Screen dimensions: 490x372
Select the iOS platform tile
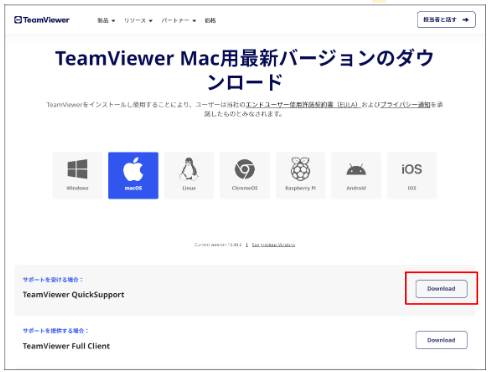click(412, 175)
